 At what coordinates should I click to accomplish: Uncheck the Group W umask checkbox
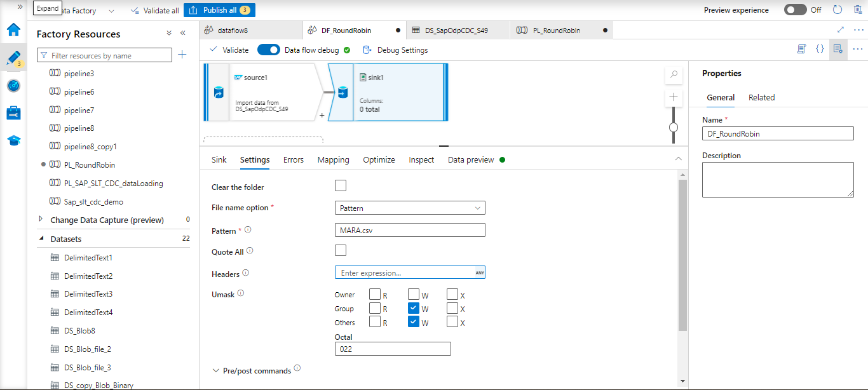tap(414, 308)
